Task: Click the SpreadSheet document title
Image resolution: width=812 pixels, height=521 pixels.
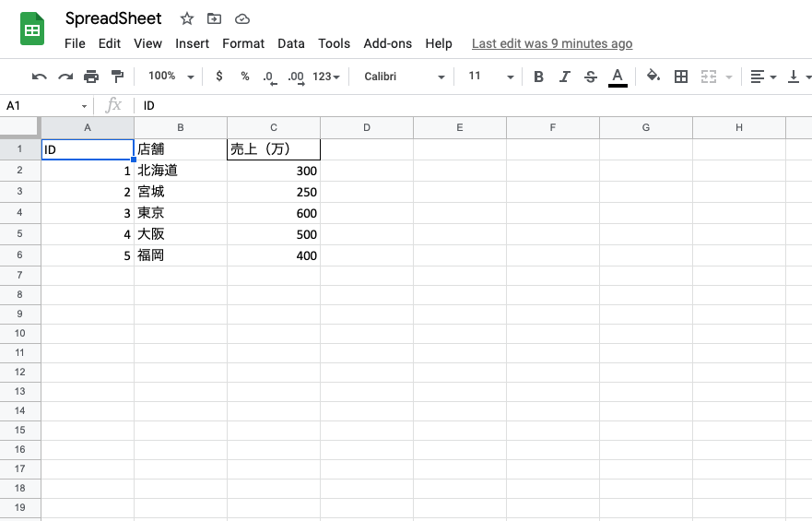Action: point(113,18)
